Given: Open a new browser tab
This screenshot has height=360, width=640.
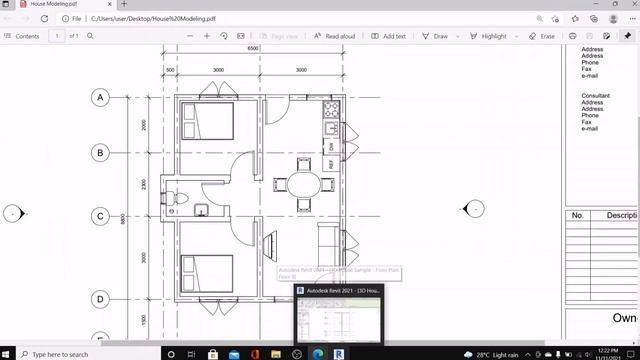Looking at the screenshot, I should point(124,4).
